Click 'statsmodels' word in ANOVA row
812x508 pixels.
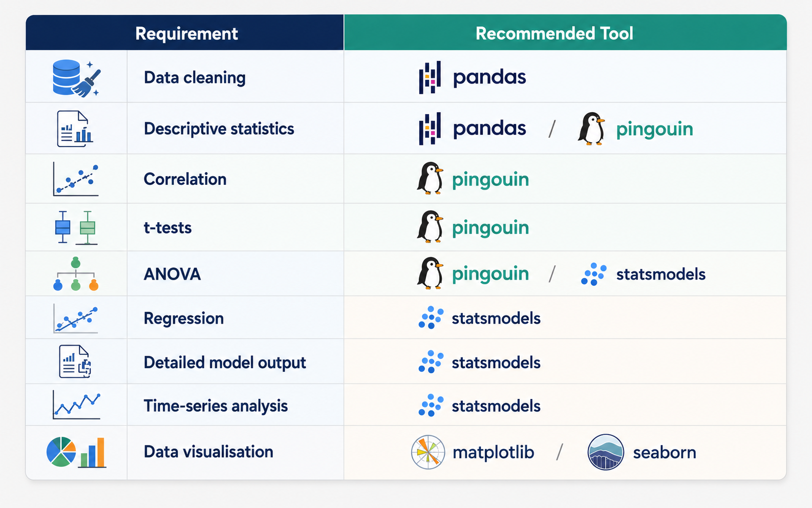tap(660, 274)
